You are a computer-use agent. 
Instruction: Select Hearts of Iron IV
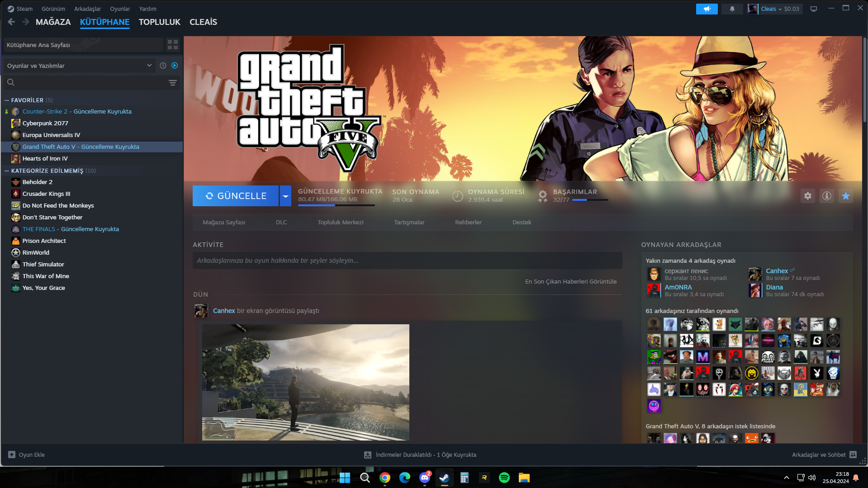[92, 158]
